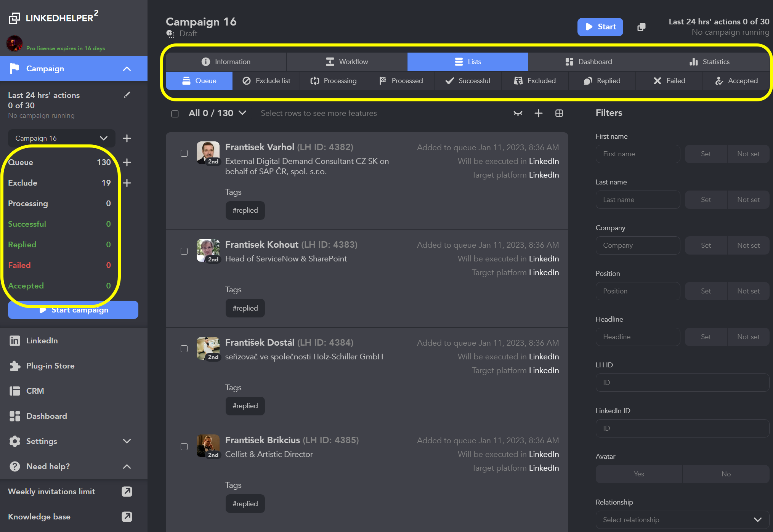This screenshot has height=532, width=773.
Task: Open the Knowledge base link
Action: point(39,517)
